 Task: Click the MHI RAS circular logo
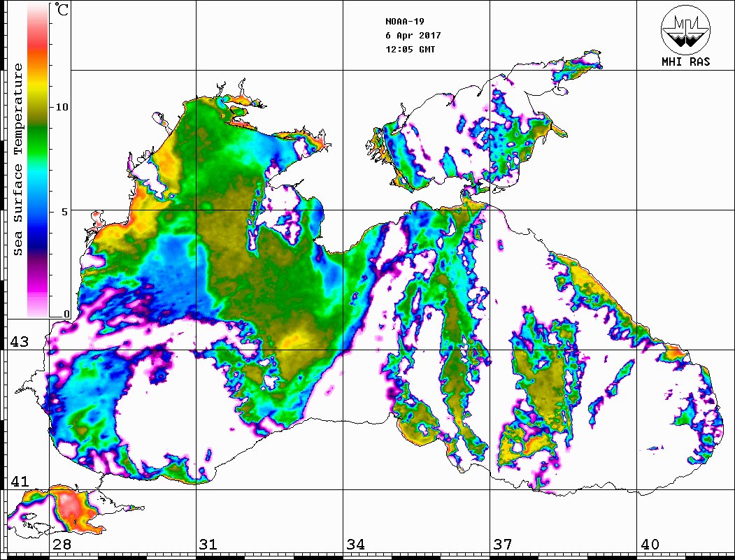[x=685, y=29]
